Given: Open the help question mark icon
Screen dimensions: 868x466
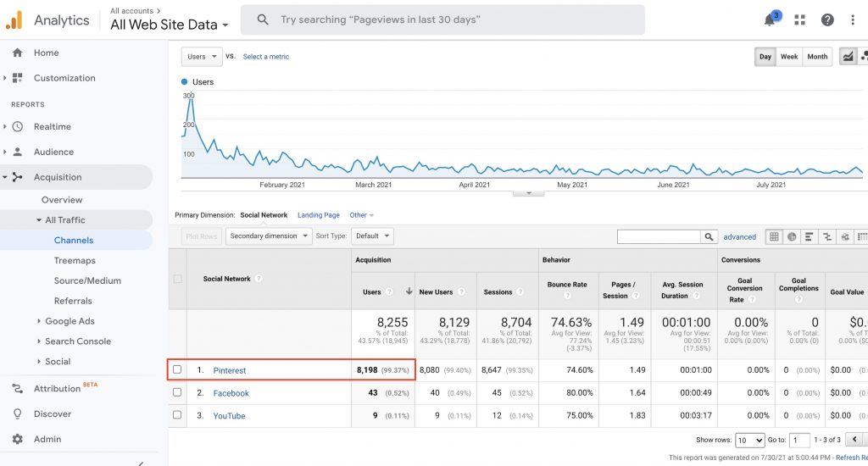Looking at the screenshot, I should pos(827,20).
